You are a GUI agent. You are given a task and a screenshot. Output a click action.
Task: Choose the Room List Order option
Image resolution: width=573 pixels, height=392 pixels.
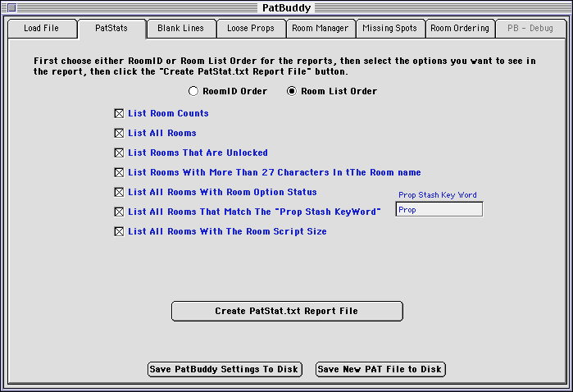(292, 91)
